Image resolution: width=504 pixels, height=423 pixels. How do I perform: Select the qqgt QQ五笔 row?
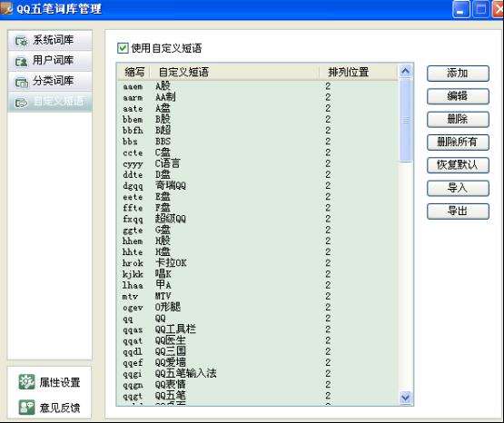(257, 396)
